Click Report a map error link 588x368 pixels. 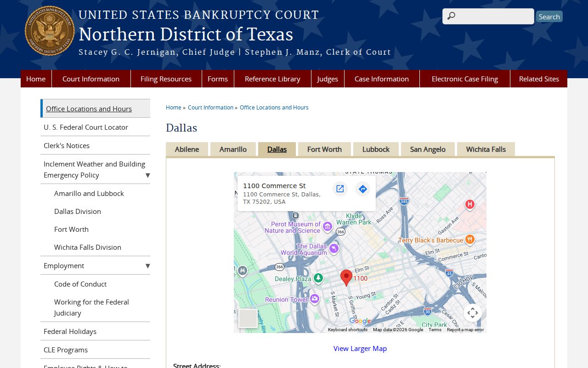465,329
